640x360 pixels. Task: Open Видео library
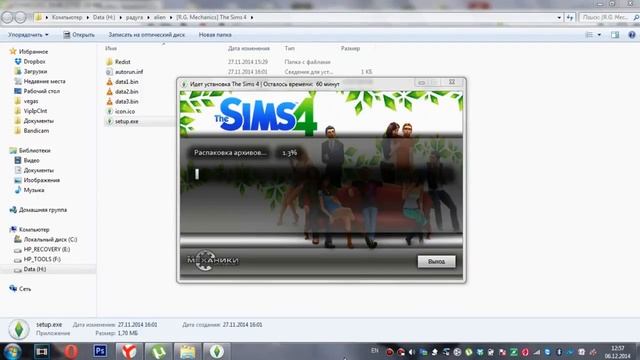click(x=31, y=160)
